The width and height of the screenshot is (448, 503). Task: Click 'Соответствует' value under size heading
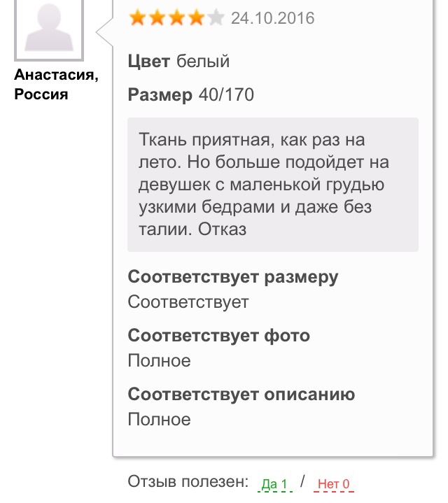click(x=188, y=302)
